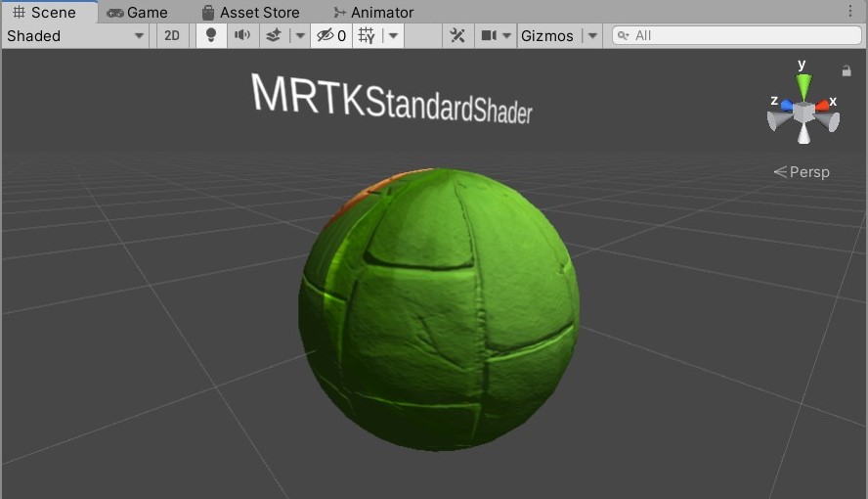Screen dimensions: 868x499
Task: Switch to the Animator tab
Action: point(373,12)
